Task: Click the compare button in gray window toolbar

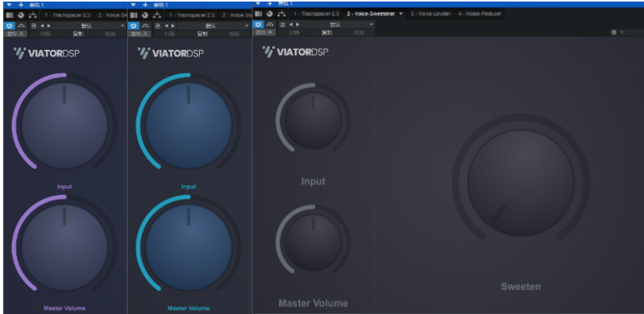Action: pos(294,32)
